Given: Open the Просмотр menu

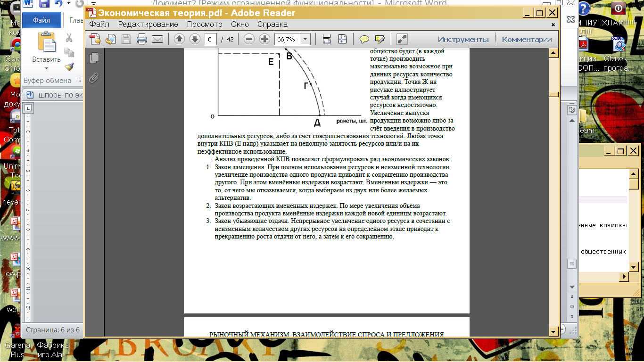Looking at the screenshot, I should [205, 25].
